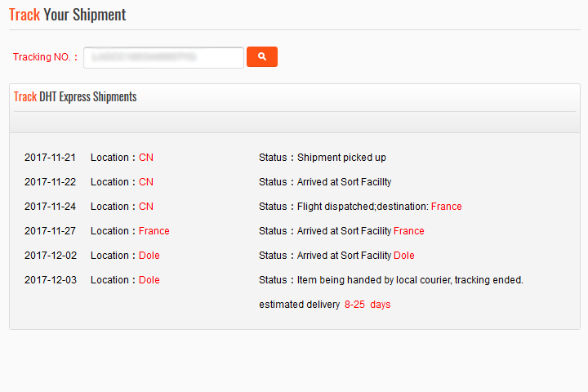Click location CN in the 2017-11-21 row
Image resolution: width=588 pixels, height=392 pixels.
click(146, 158)
